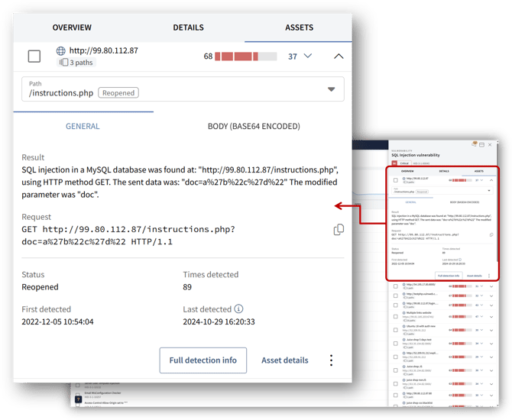The image size is (512, 420).
Task: Click the large Full detection info button
Action: click(203, 360)
